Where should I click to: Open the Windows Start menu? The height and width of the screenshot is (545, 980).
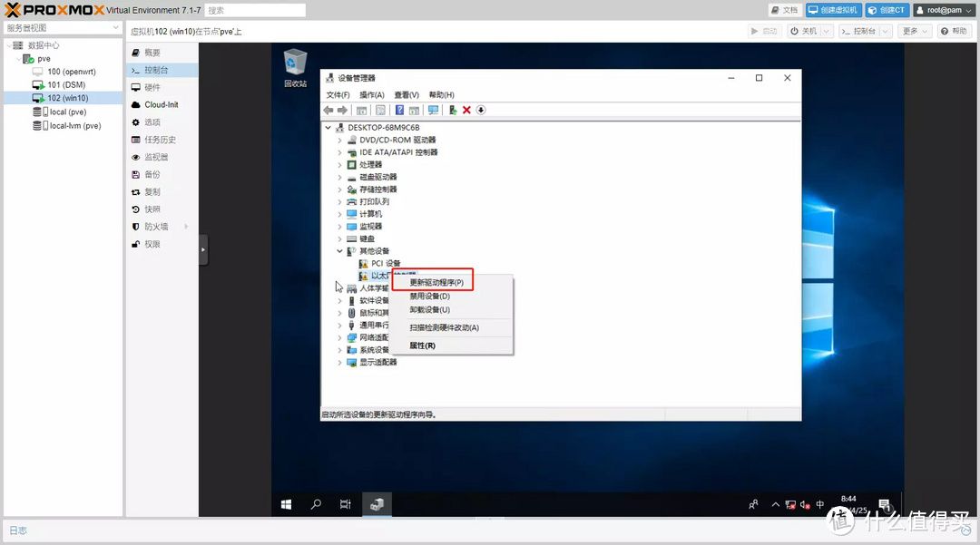[x=286, y=504]
